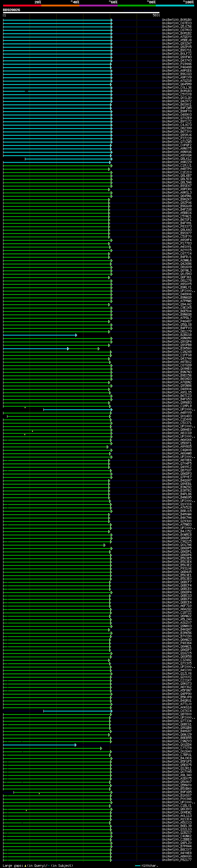Select hit label UniRef100_P19446
The height and width of the screenshot is (868, 197).
(177, 64)
